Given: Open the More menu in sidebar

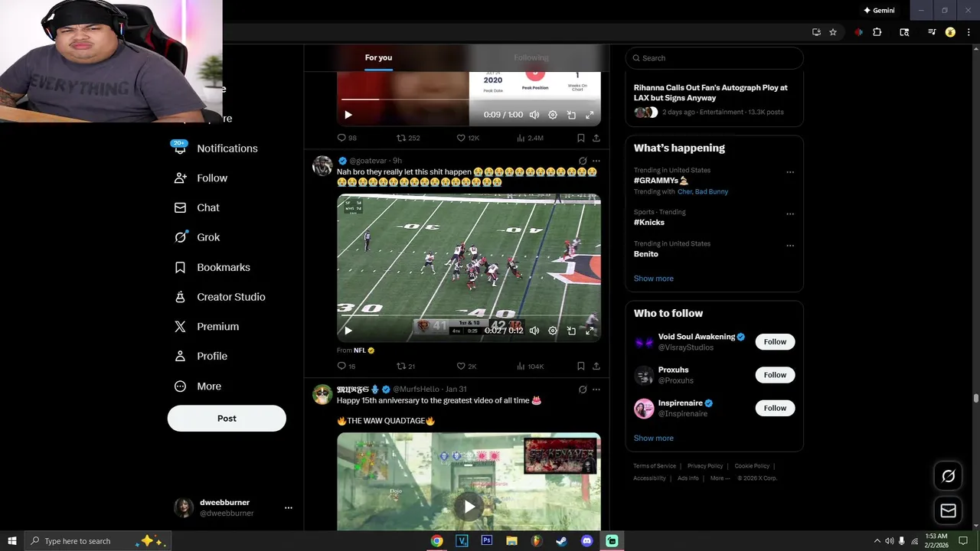Looking at the screenshot, I should tap(198, 386).
